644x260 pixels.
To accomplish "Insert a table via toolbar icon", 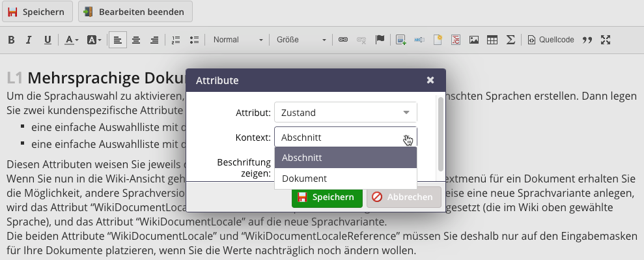I will [x=492, y=40].
